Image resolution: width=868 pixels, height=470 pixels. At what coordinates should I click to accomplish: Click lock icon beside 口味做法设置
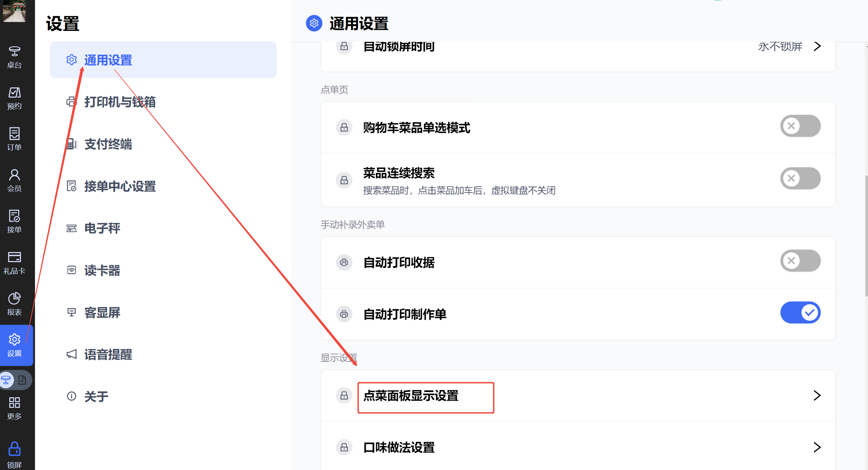pyautogui.click(x=344, y=447)
